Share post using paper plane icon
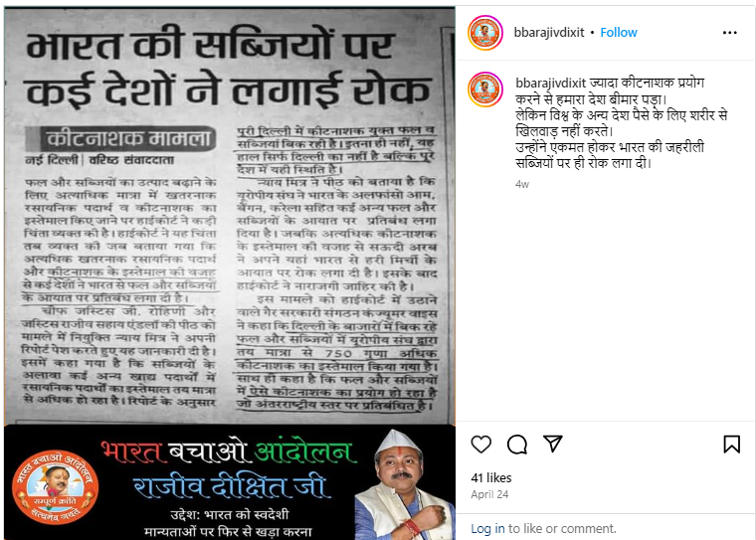This screenshot has width=756, height=540. click(552, 444)
